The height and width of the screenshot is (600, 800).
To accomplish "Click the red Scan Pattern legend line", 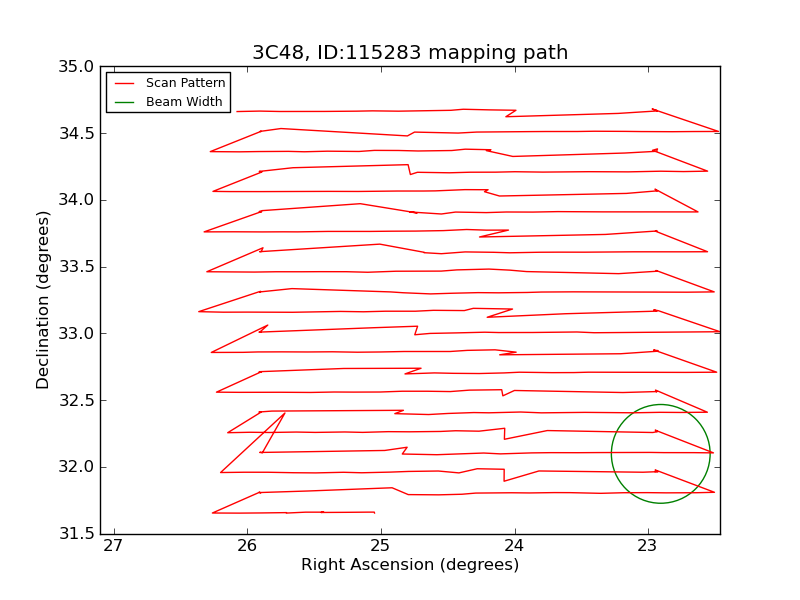I will coord(124,84).
